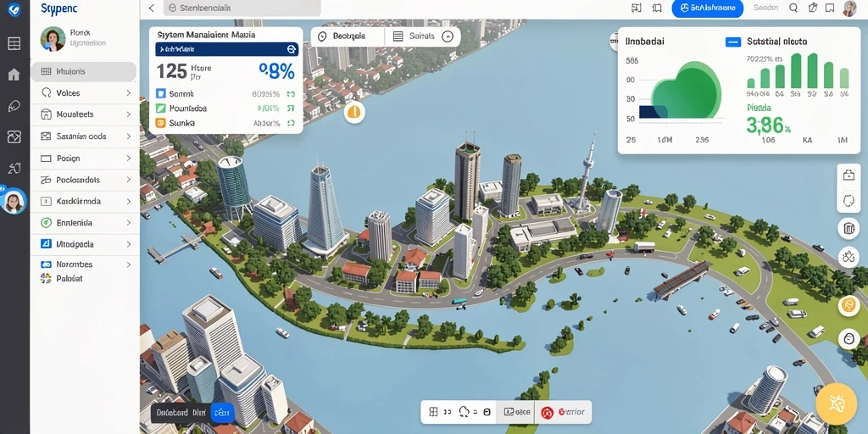Click the grid layout icon in bottom toolbar
Viewport: 868px width, 434px height.
tap(433, 412)
